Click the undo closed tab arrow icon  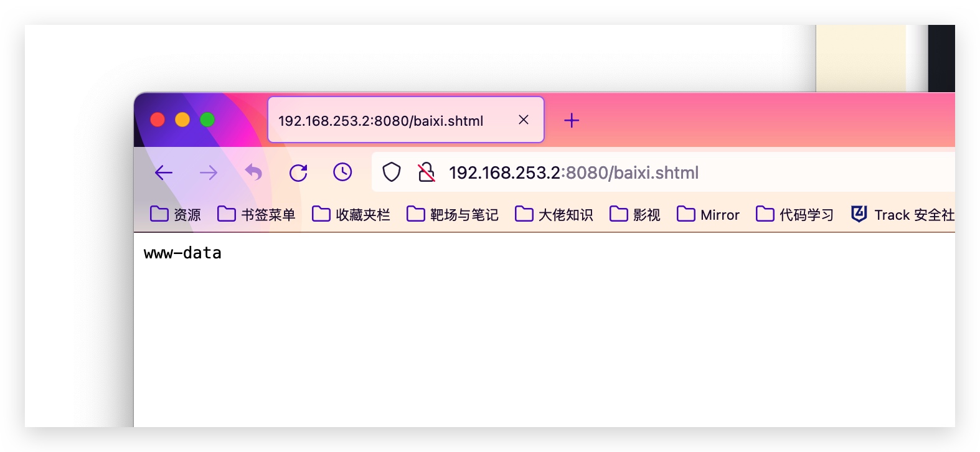(253, 172)
